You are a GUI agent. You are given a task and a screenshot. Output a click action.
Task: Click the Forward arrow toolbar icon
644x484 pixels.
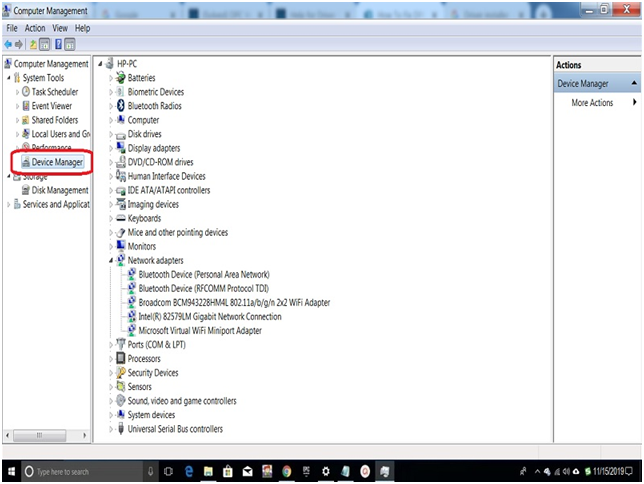tap(18, 44)
